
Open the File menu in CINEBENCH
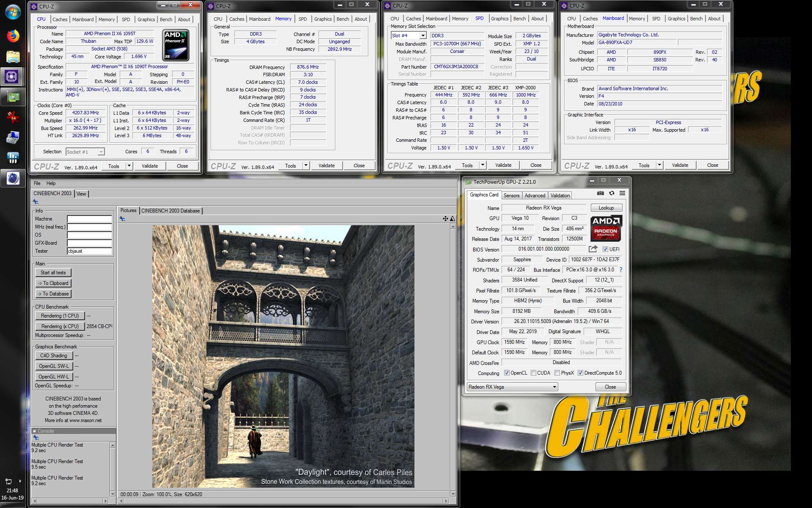point(37,183)
